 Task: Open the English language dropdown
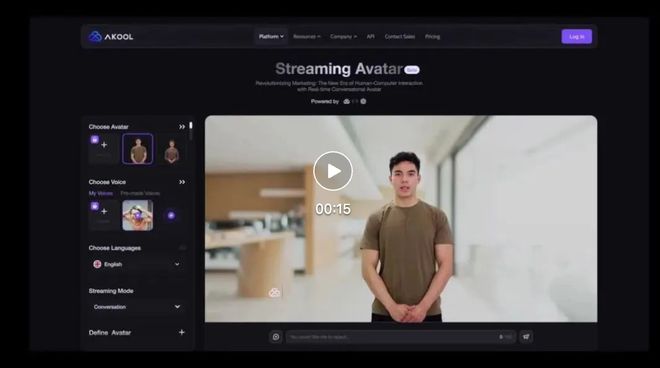click(137, 264)
